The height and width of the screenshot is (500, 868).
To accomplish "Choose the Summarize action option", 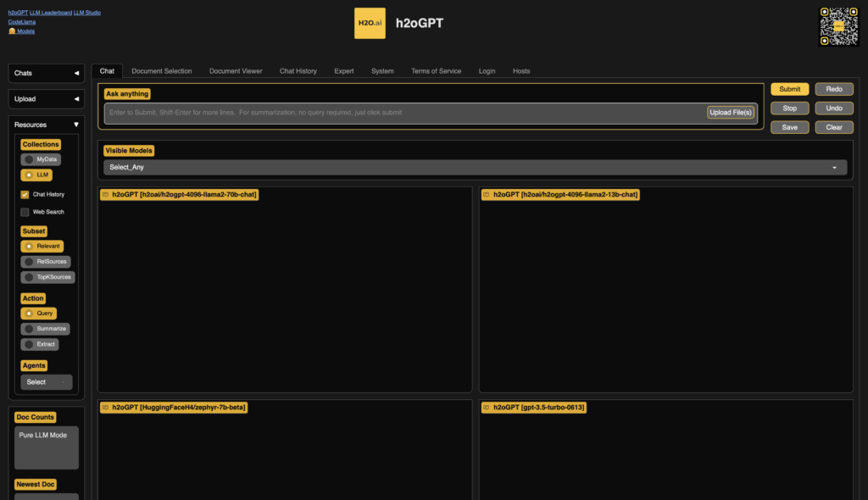I will (x=29, y=329).
